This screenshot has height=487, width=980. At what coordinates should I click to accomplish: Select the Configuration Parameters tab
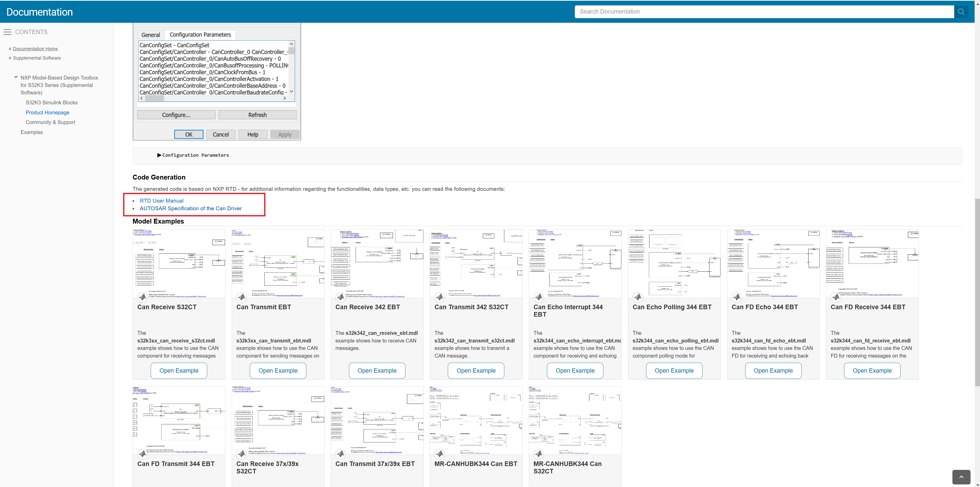200,35
